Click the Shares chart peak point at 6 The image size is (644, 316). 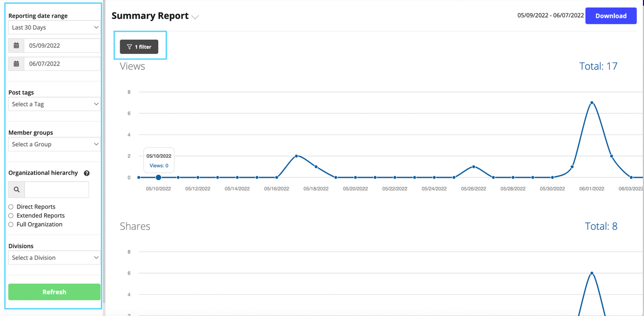point(592,273)
